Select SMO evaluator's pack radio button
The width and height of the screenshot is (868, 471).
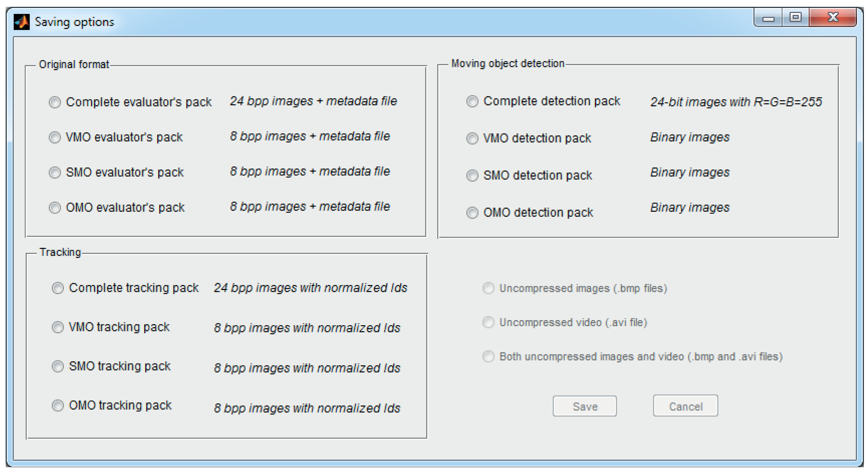[55, 173]
